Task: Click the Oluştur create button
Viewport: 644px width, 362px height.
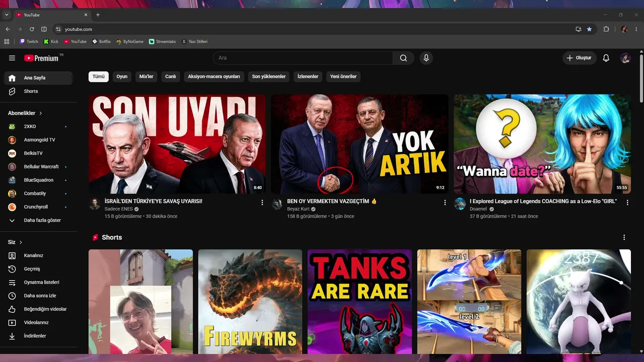Action: 580,58
